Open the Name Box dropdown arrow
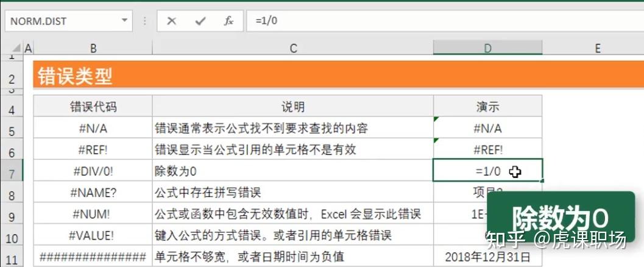 click(124, 20)
